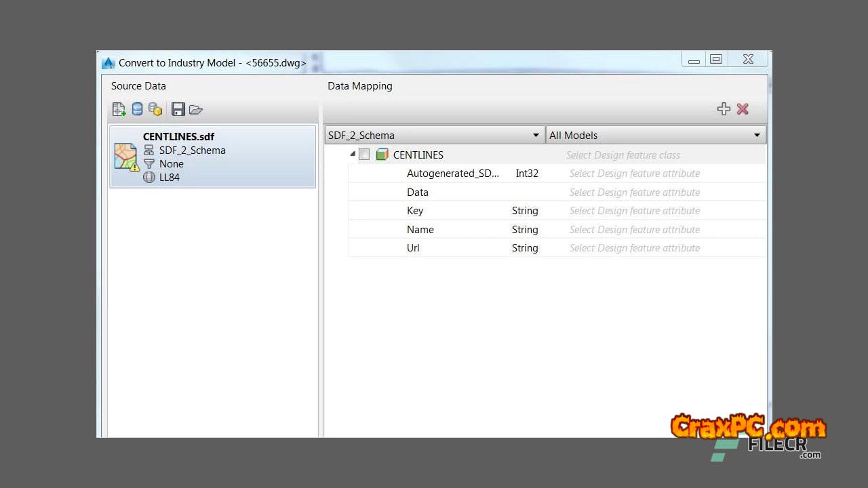Click the blue database connection icon
This screenshot has width=868, height=488.
coord(137,109)
